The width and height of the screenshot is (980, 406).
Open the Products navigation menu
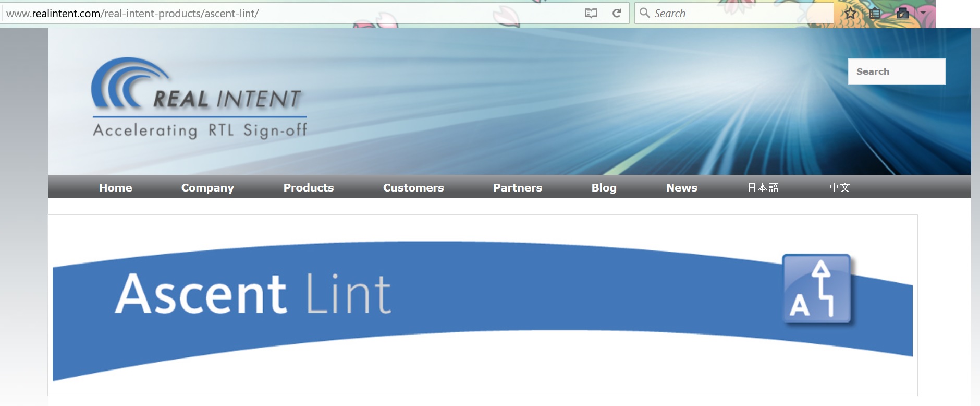pos(308,188)
